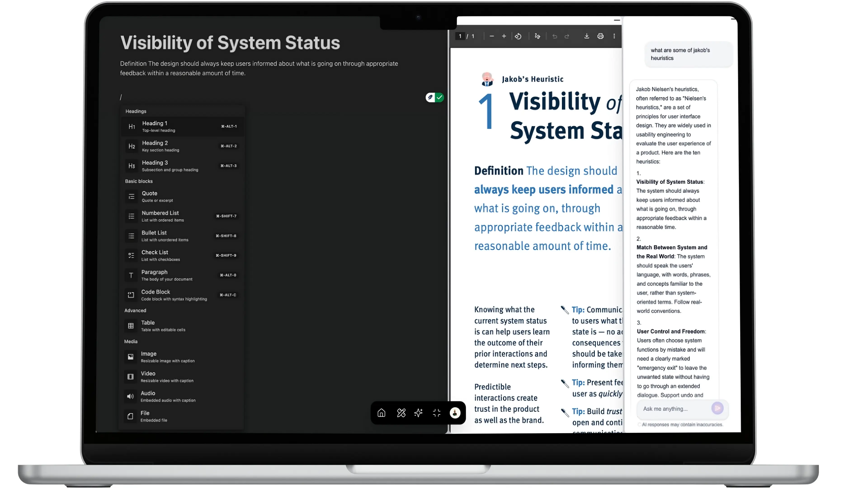Download the PDF document

pos(586,36)
